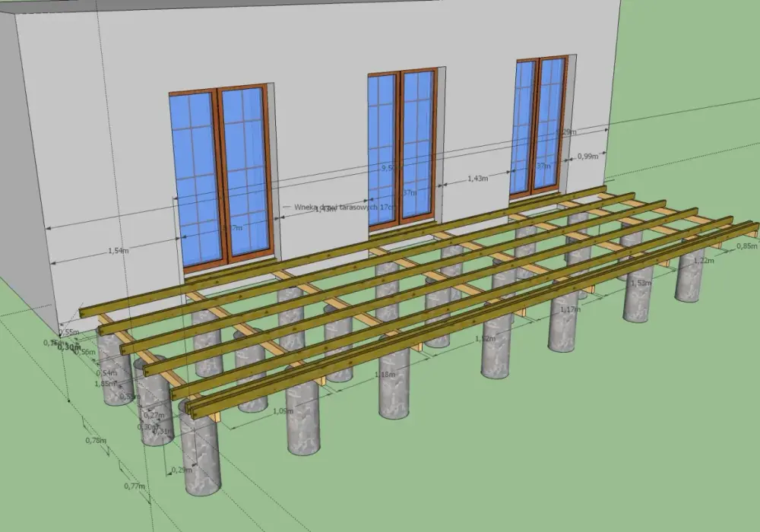Click the 0,27m dimension label
Viewport: 760px width, 532px height.
[154, 415]
